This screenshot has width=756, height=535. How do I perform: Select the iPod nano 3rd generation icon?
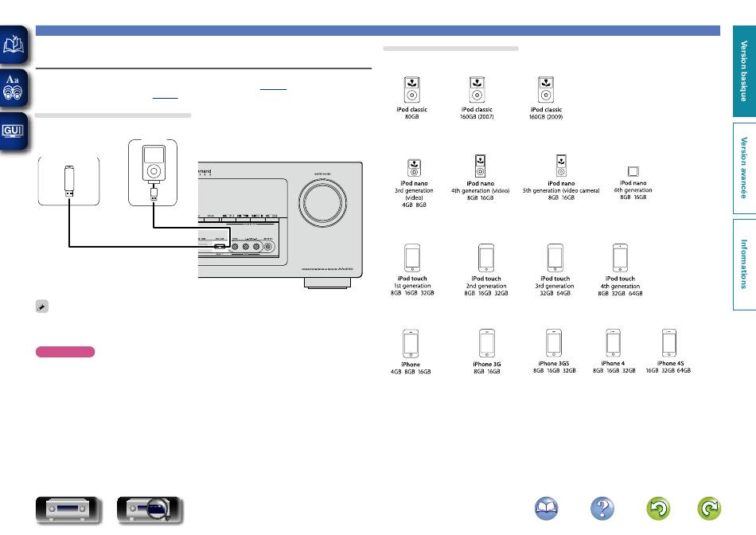point(414,168)
